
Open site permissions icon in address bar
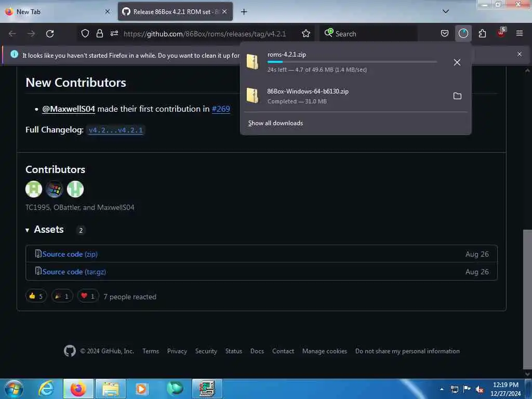coord(114,34)
